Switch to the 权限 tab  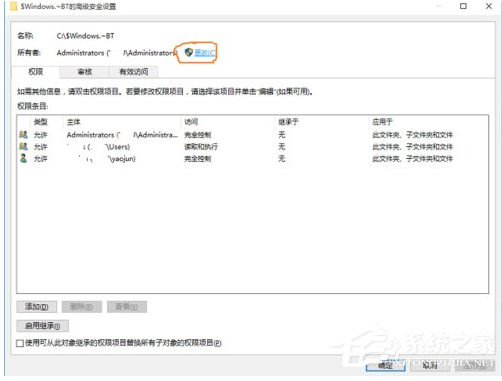pyautogui.click(x=36, y=72)
